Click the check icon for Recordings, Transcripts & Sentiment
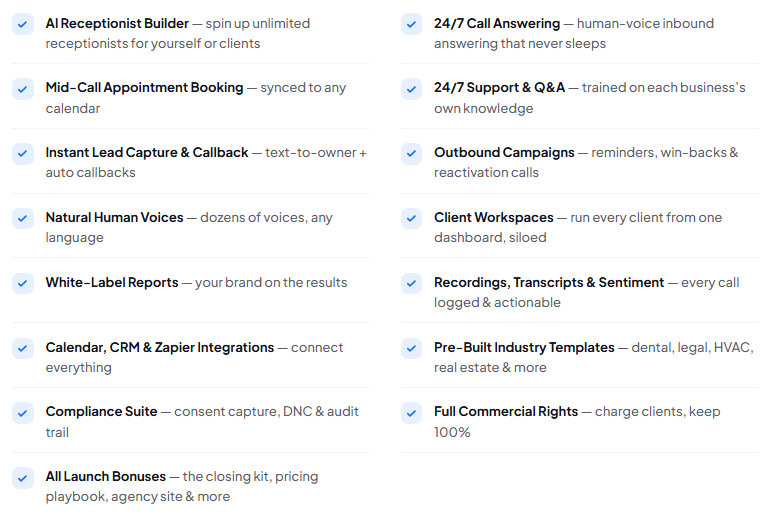776x517 pixels. point(411,283)
